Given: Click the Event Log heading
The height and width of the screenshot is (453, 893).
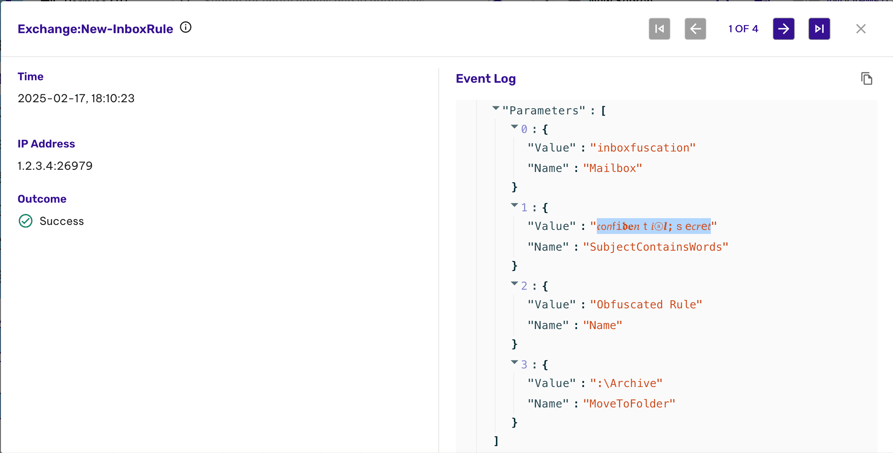Looking at the screenshot, I should 486,79.
